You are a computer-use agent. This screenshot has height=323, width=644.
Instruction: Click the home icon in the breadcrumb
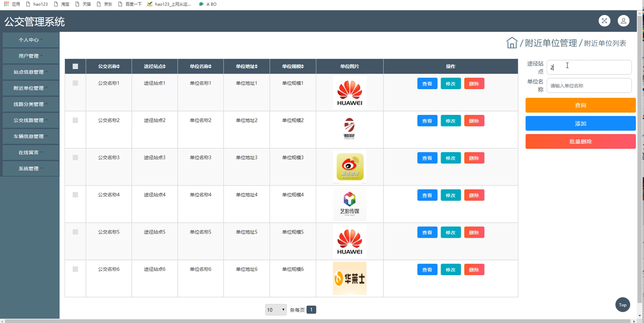(x=512, y=42)
